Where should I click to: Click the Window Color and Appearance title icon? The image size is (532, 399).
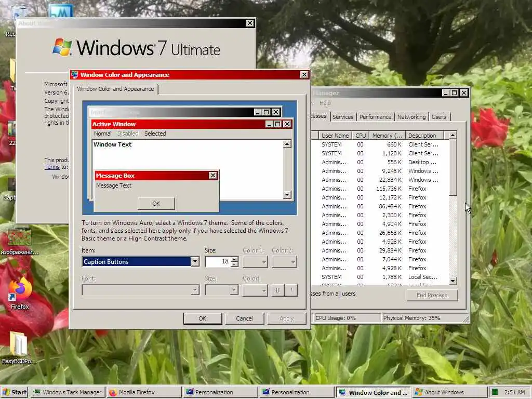pos(75,75)
